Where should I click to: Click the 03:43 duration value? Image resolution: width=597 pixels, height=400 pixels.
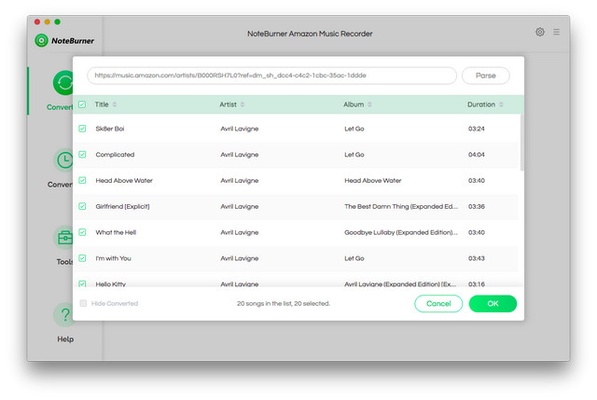(476, 258)
